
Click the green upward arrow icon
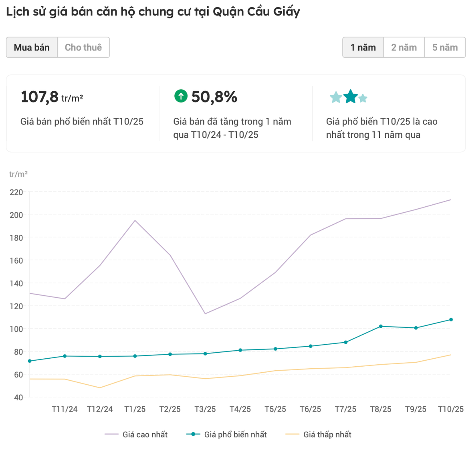click(x=181, y=96)
